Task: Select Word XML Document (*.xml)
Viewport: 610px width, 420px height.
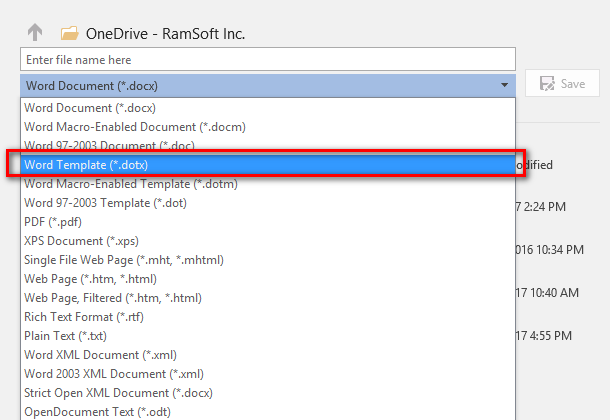Action: coord(98,355)
